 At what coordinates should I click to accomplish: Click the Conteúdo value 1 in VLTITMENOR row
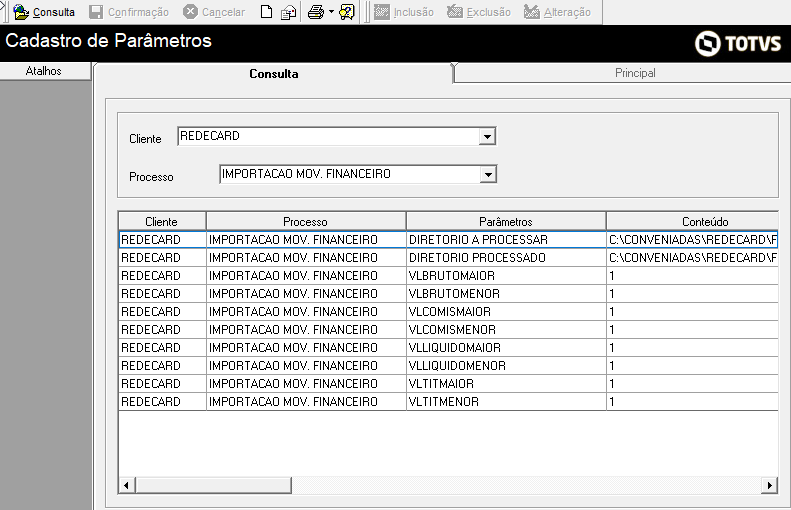692,402
